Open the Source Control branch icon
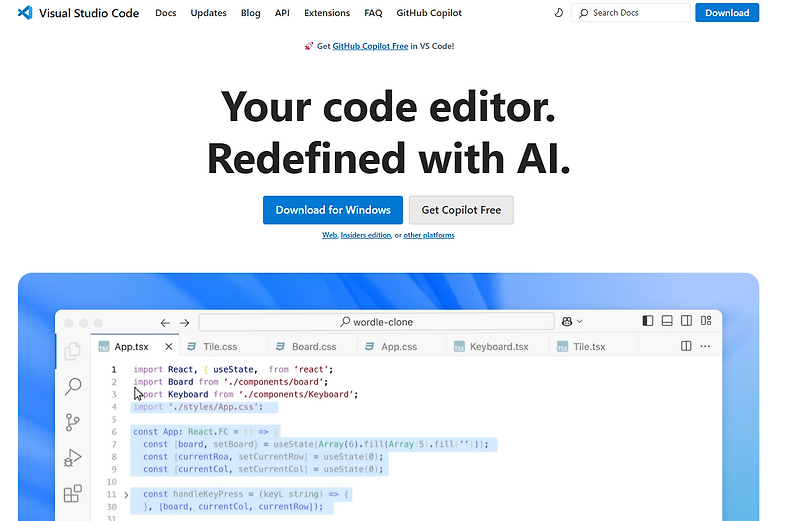The width and height of the screenshot is (800, 521). pyautogui.click(x=72, y=422)
